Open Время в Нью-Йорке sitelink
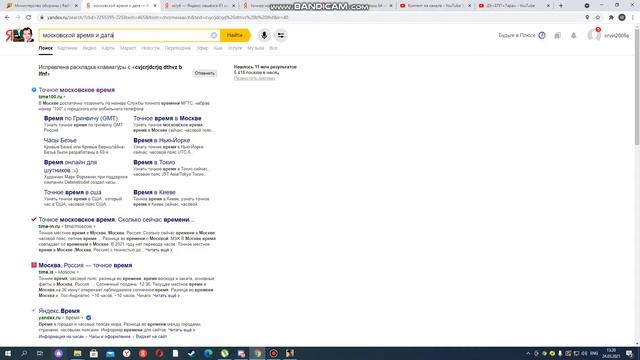The image size is (640, 360). pyautogui.click(x=162, y=140)
